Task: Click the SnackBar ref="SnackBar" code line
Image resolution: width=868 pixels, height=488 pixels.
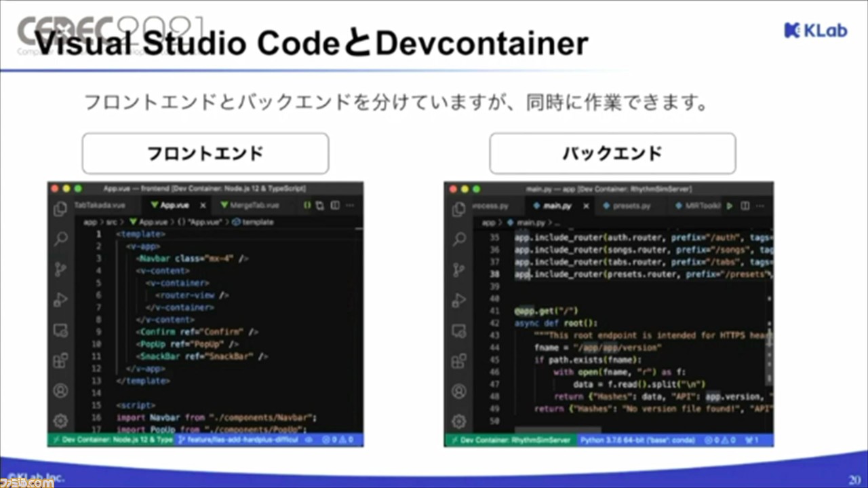Action: (203, 356)
